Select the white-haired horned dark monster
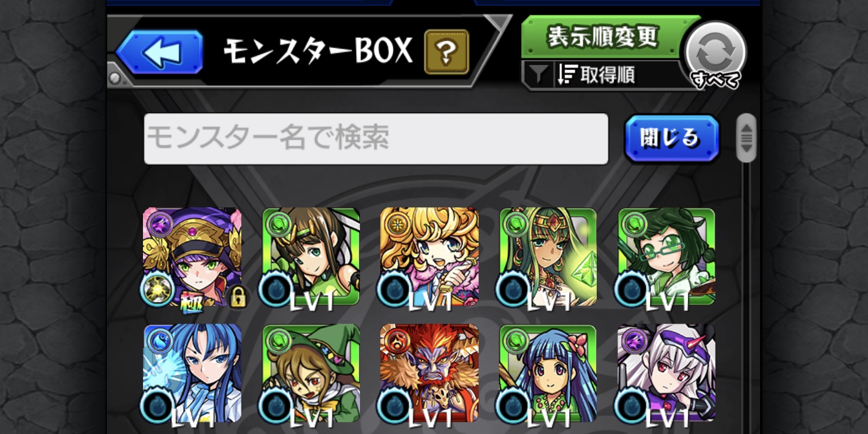 tap(667, 373)
